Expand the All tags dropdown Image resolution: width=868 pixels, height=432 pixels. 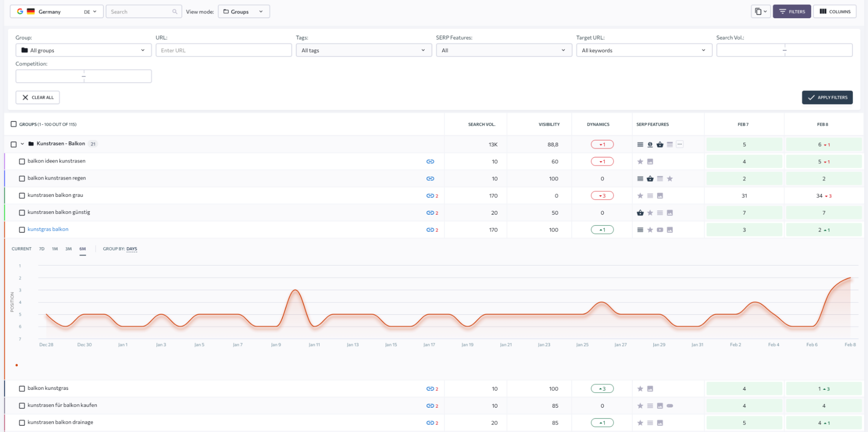363,50
